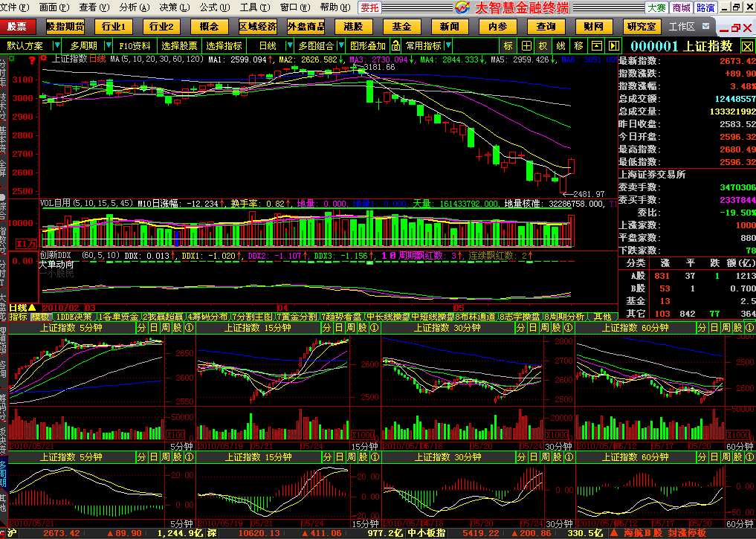Click ① icon in the 60分钟 candlestick panel
This screenshot has height=539, width=756.
(x=749, y=328)
